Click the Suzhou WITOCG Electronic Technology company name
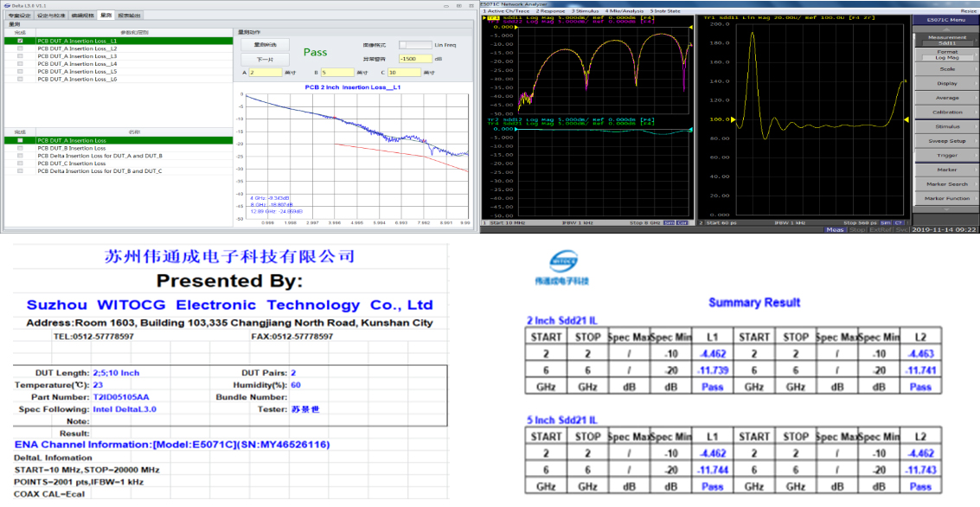Viewport: 980px width, 507px height. (229, 305)
